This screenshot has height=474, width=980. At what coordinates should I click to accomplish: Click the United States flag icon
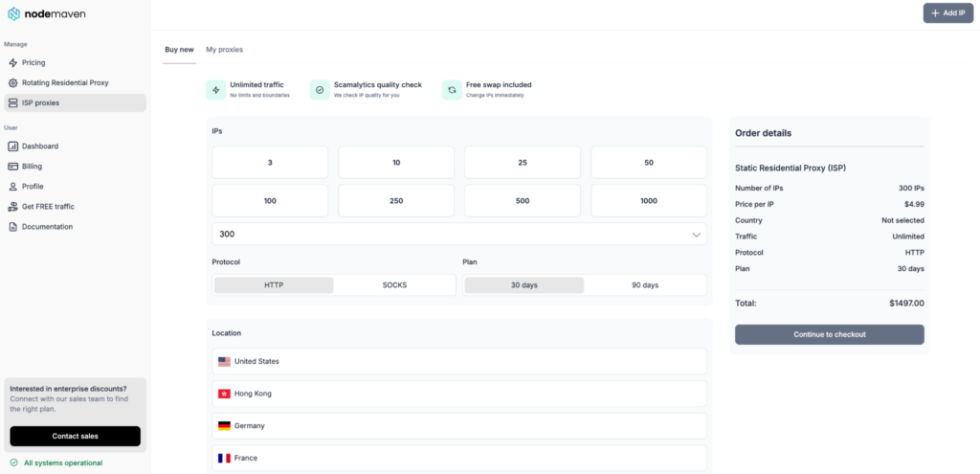224,361
